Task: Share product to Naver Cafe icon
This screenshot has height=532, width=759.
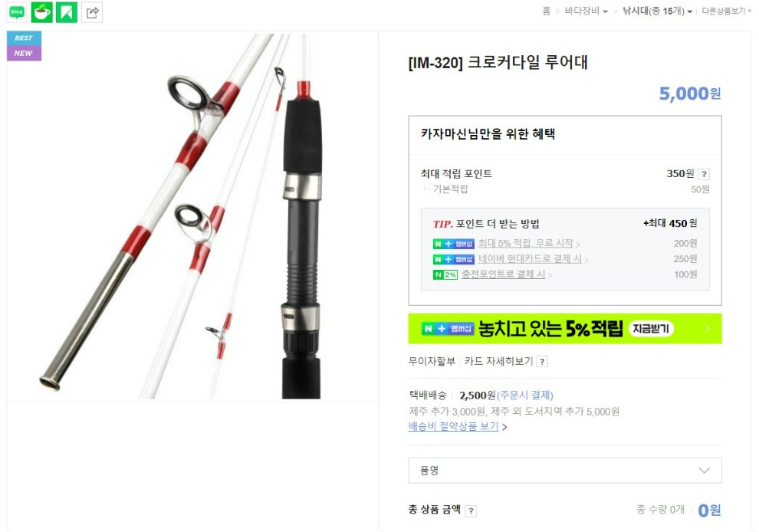Action: pyautogui.click(x=41, y=12)
